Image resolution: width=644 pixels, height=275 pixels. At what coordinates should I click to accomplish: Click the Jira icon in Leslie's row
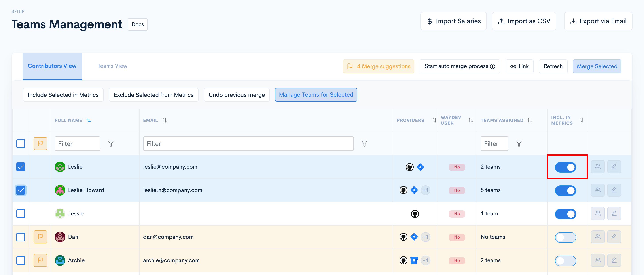(420, 167)
